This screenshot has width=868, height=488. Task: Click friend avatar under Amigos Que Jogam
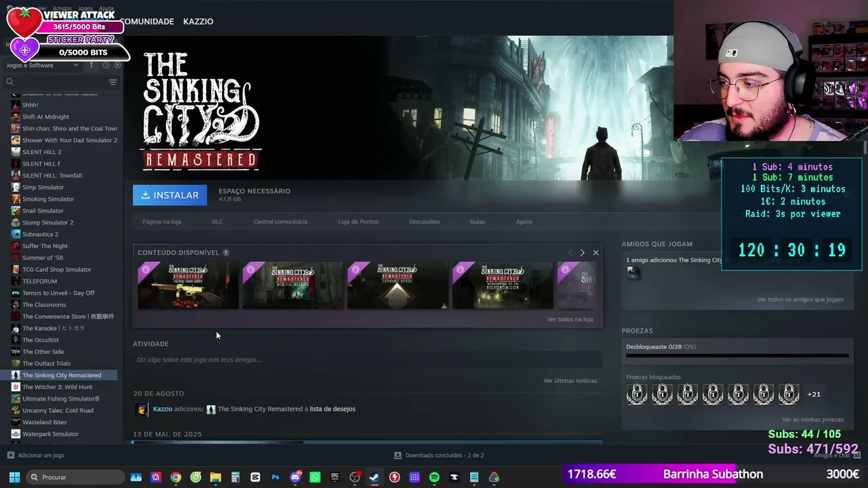click(633, 272)
